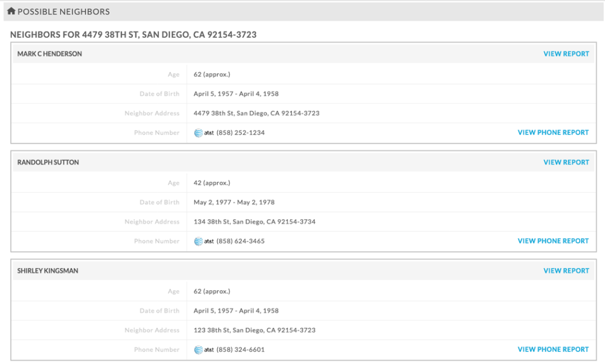
Task: Click the Date of Birth label in Mark C Henderson's card
Action: tap(160, 94)
